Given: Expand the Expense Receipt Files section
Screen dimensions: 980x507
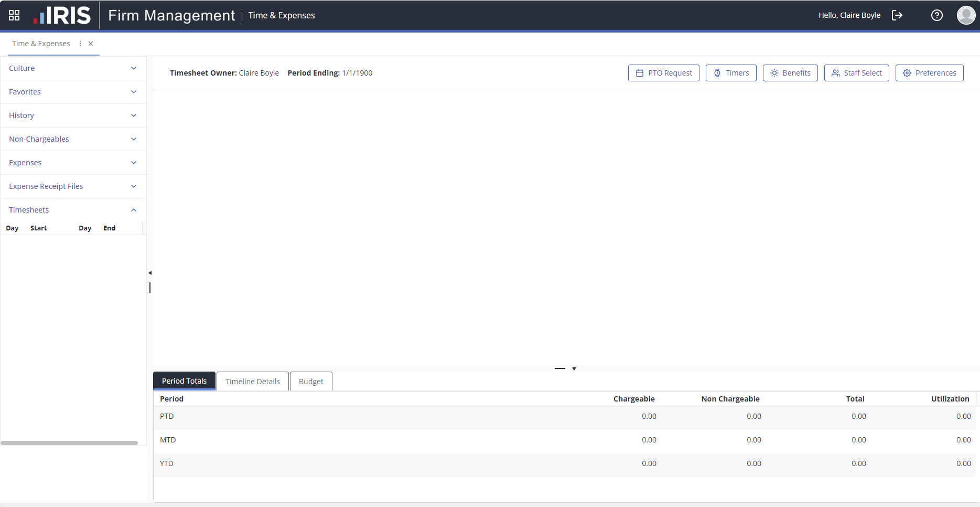Looking at the screenshot, I should point(134,186).
